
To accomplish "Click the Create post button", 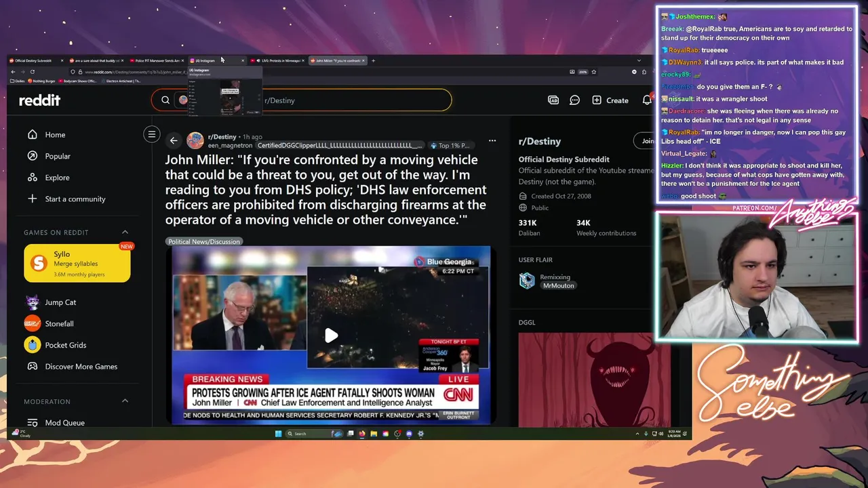I will [610, 100].
